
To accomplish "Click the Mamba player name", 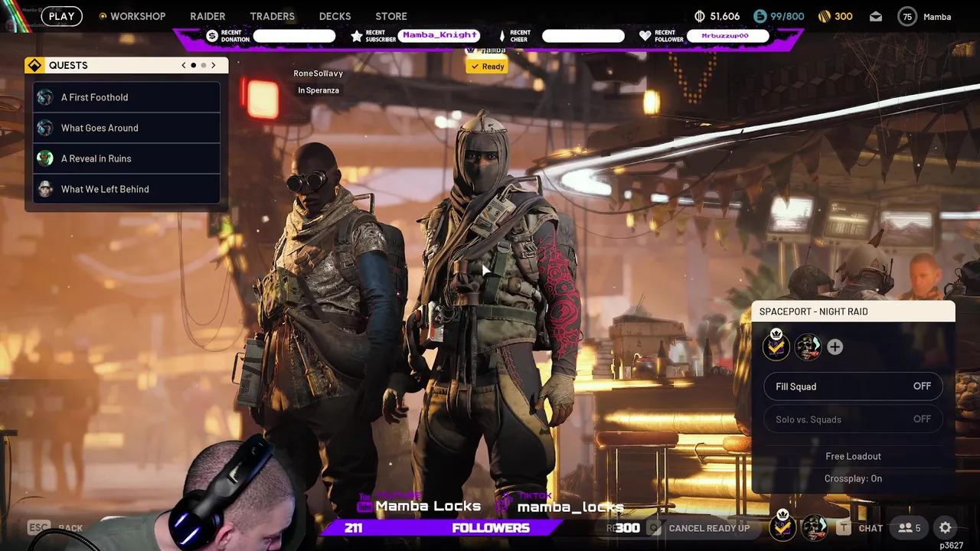I will click(937, 16).
